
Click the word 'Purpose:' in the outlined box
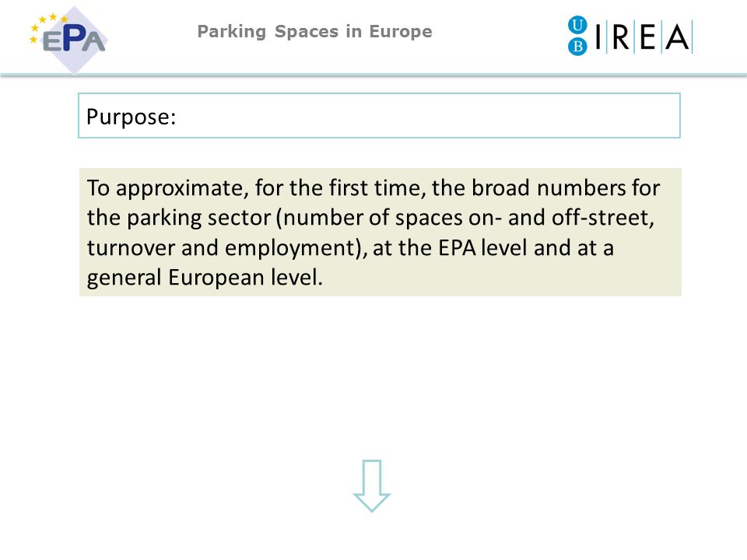click(x=131, y=117)
